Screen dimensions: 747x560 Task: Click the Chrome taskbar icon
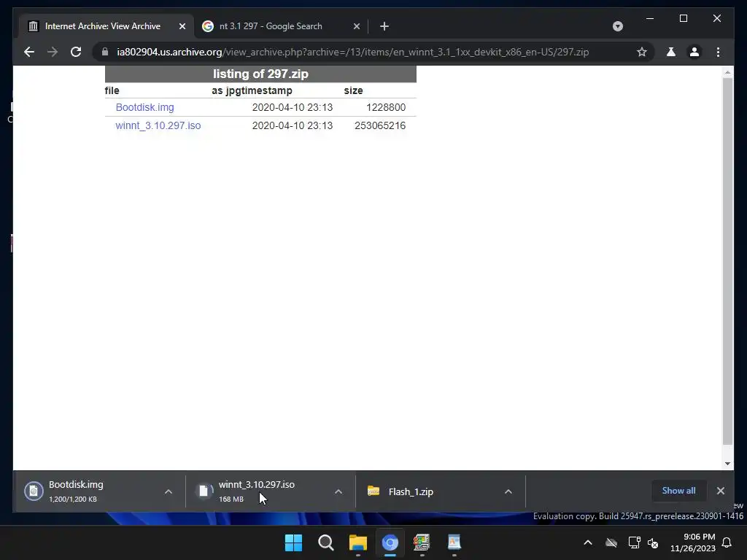click(390, 542)
